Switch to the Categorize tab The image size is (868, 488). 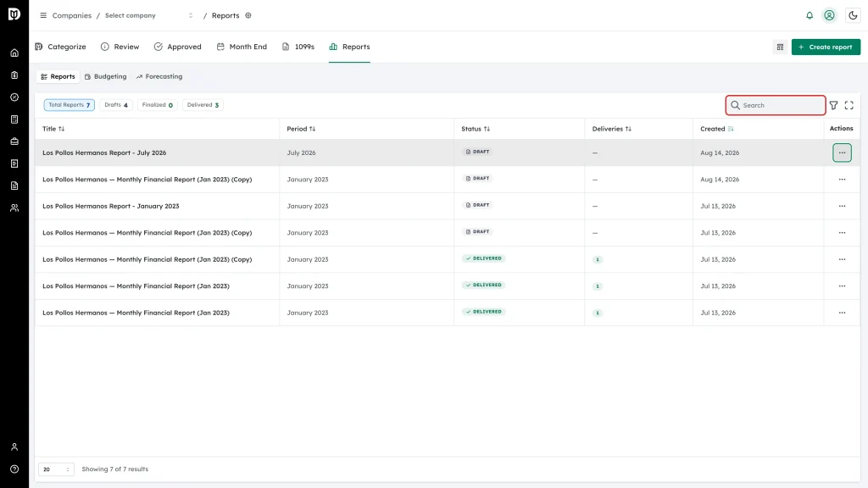(60, 47)
